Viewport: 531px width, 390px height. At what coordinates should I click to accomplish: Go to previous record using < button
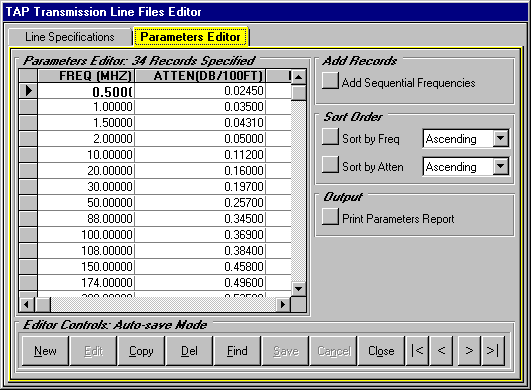click(x=441, y=350)
